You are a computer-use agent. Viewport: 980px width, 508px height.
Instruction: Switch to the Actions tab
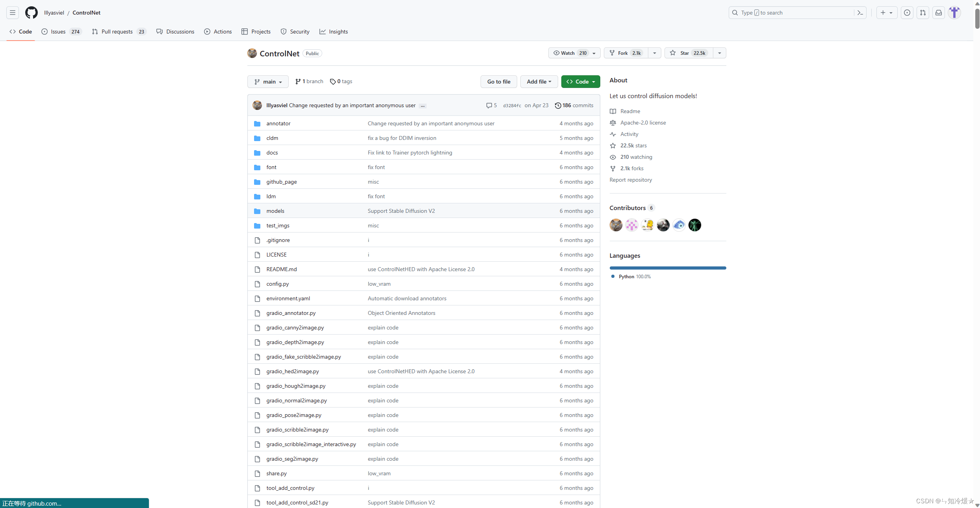(x=218, y=32)
